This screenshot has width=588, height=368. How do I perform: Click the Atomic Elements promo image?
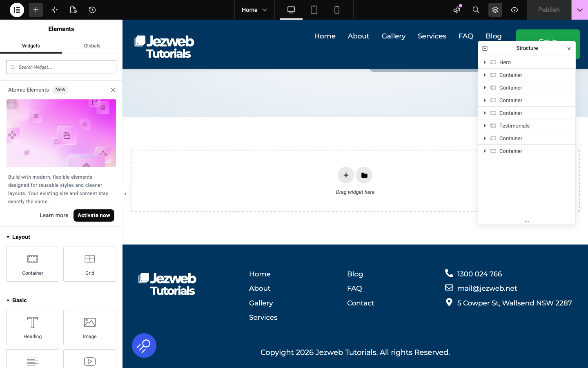point(61,133)
